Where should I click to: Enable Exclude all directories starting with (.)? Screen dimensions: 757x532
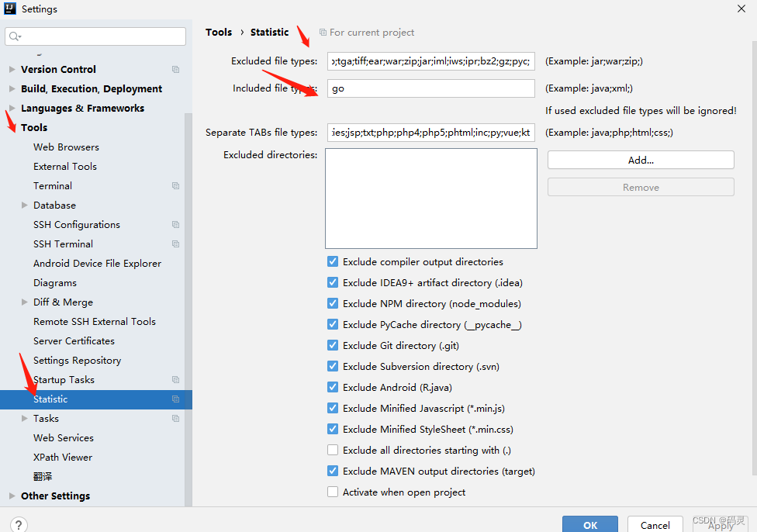(333, 450)
